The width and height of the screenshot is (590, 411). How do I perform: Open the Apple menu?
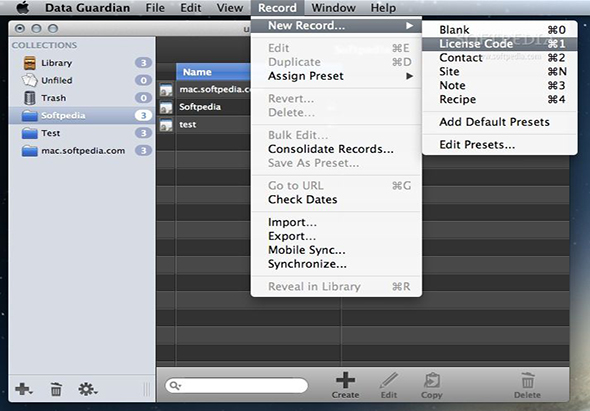tap(23, 8)
